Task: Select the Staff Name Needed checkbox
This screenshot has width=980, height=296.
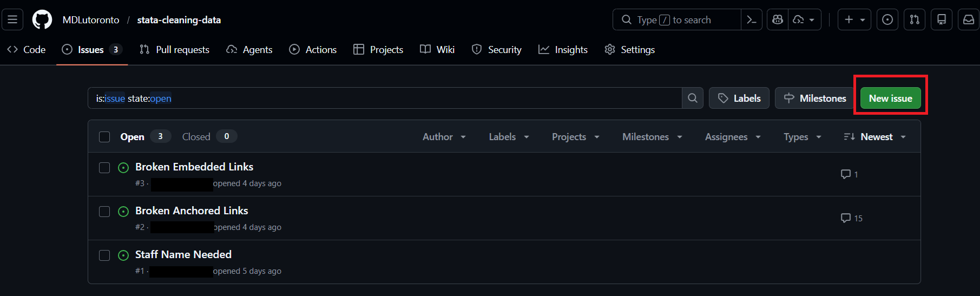Action: pos(104,255)
